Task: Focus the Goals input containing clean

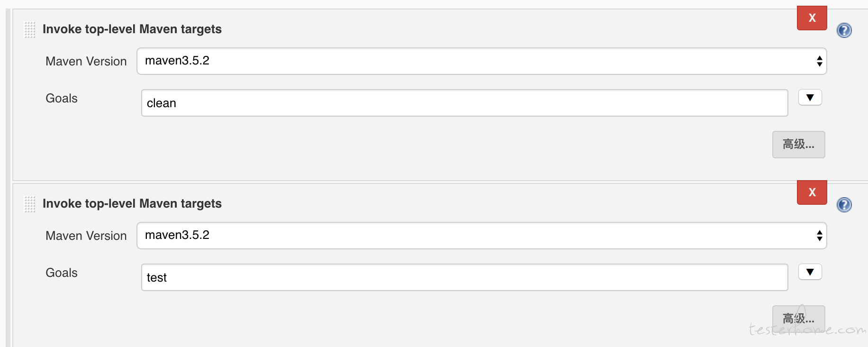Action: coord(465,103)
